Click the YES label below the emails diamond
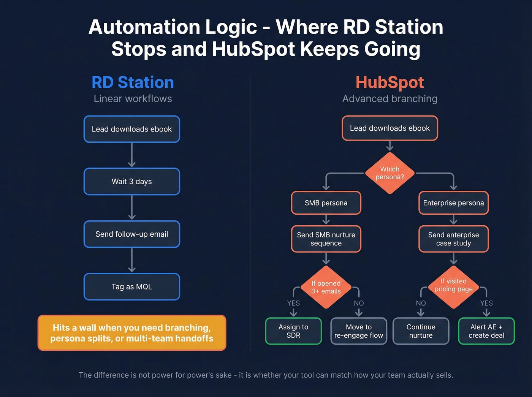The width and height of the screenshot is (532, 397). [x=293, y=303]
